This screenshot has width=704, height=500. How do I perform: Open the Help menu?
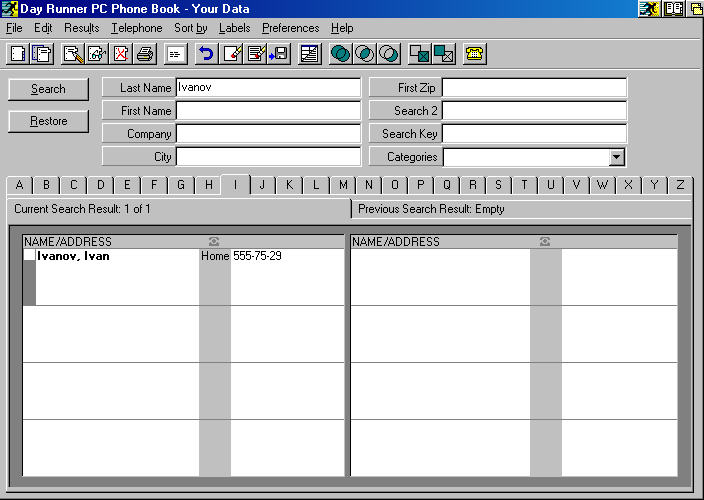coord(342,28)
